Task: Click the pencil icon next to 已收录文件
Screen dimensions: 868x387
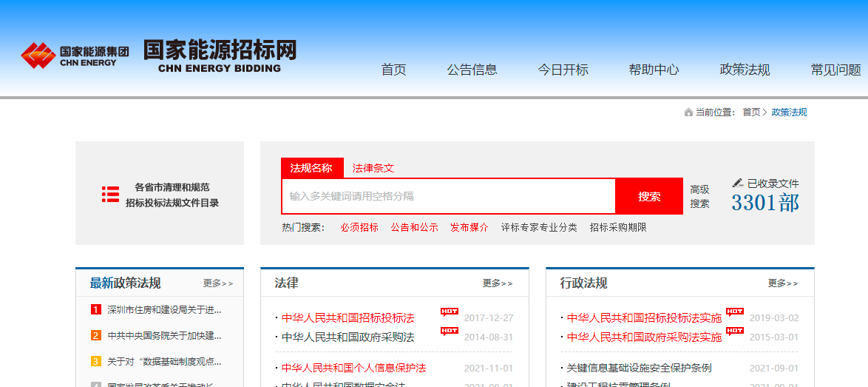Action: (737, 183)
